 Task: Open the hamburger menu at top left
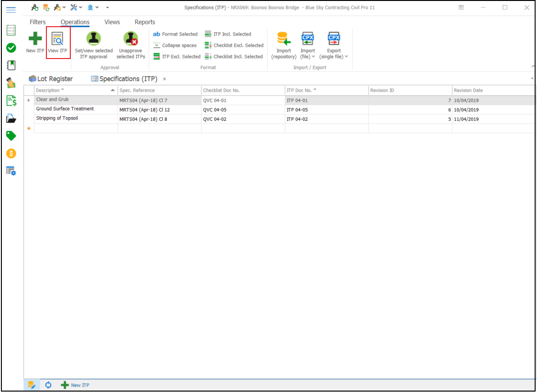tap(11, 9)
